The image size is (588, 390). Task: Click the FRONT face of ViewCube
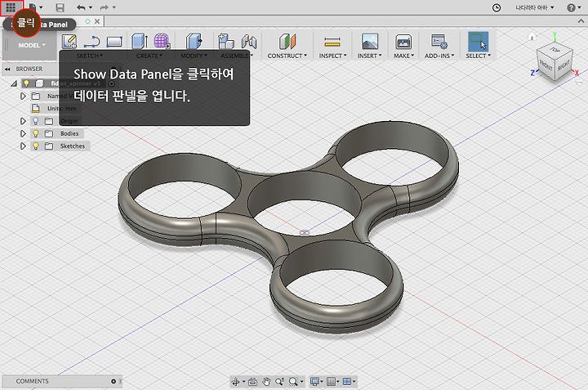(546, 65)
